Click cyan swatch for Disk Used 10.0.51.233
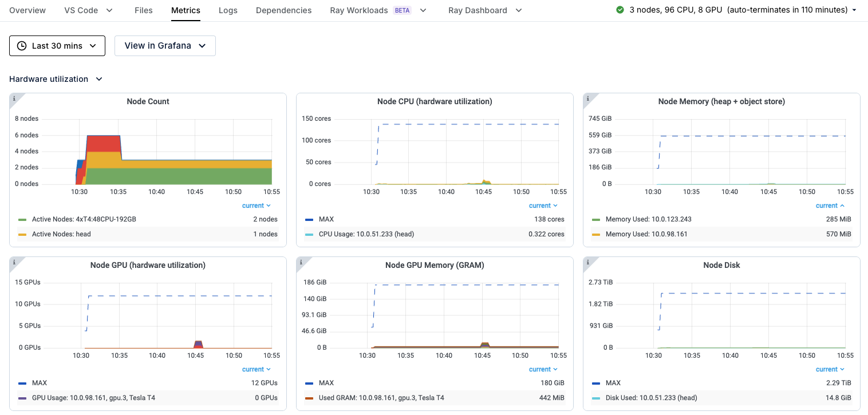 pyautogui.click(x=596, y=398)
